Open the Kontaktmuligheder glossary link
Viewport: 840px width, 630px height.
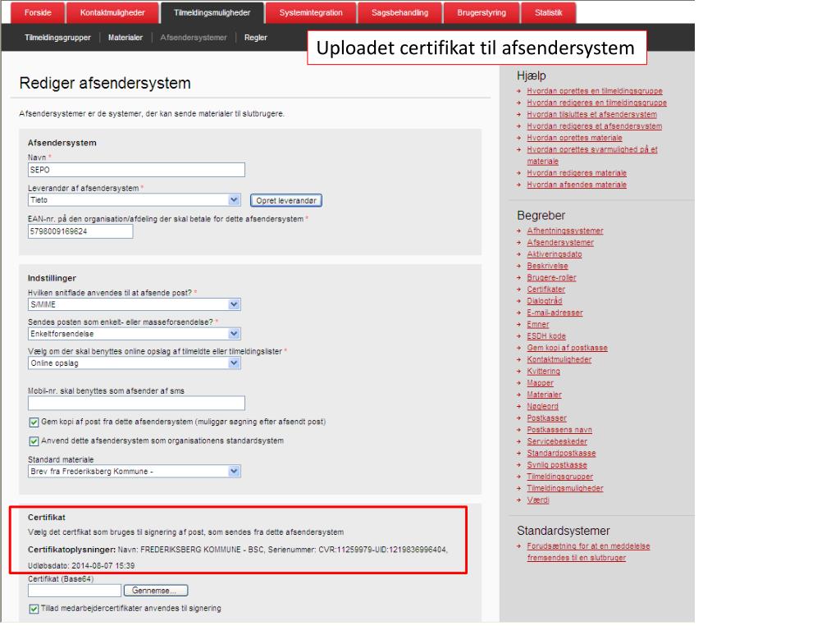click(x=559, y=360)
